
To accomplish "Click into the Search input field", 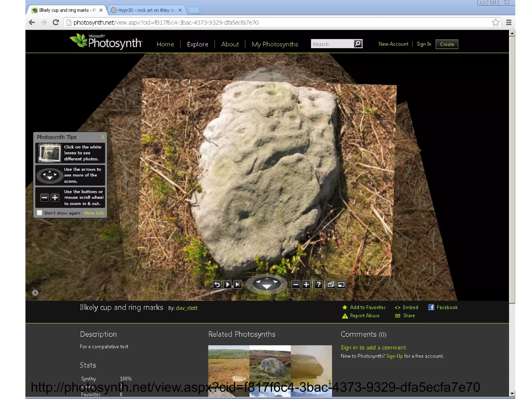I will pyautogui.click(x=332, y=44).
